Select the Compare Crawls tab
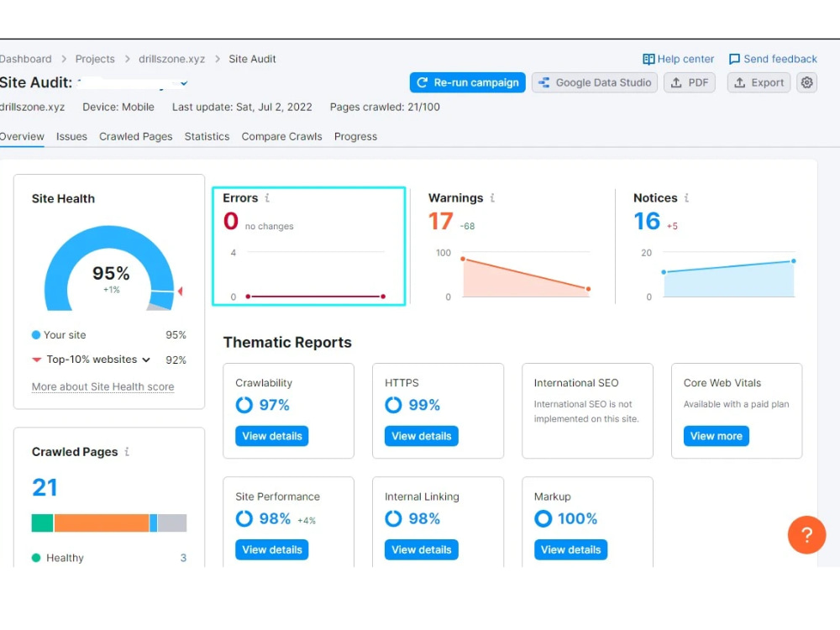Viewport: 840px width, 630px height. click(281, 137)
